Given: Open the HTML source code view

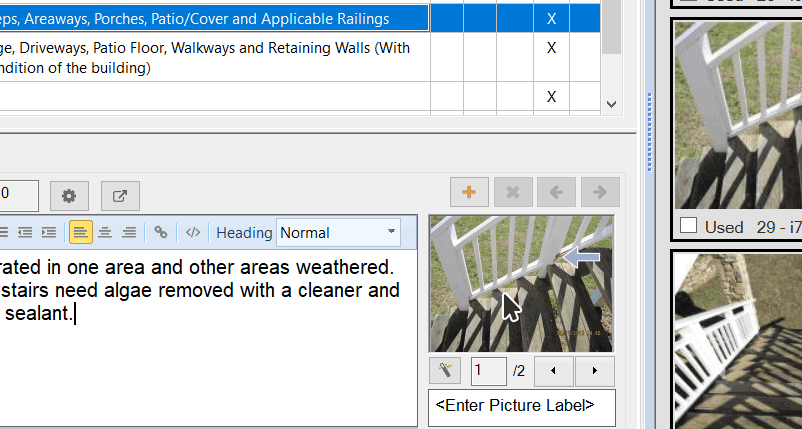Looking at the screenshot, I should [193, 232].
